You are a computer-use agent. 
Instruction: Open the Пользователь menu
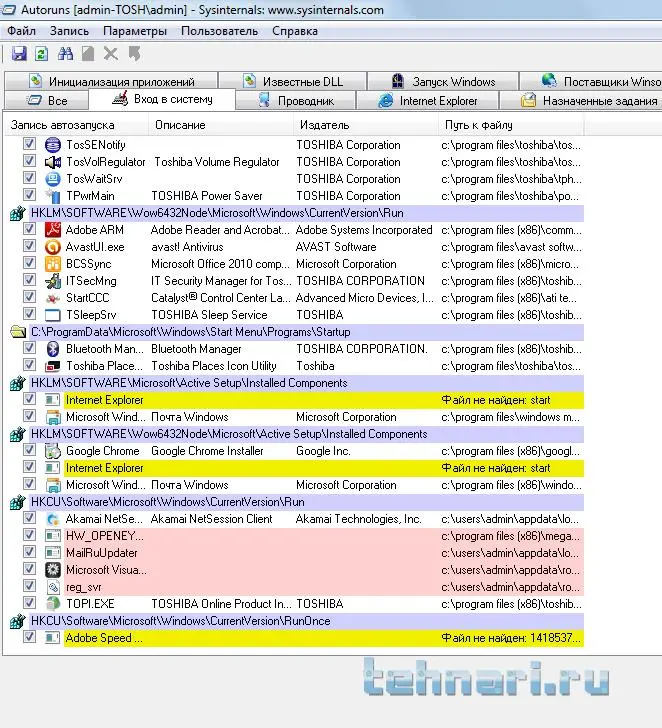[x=219, y=31]
